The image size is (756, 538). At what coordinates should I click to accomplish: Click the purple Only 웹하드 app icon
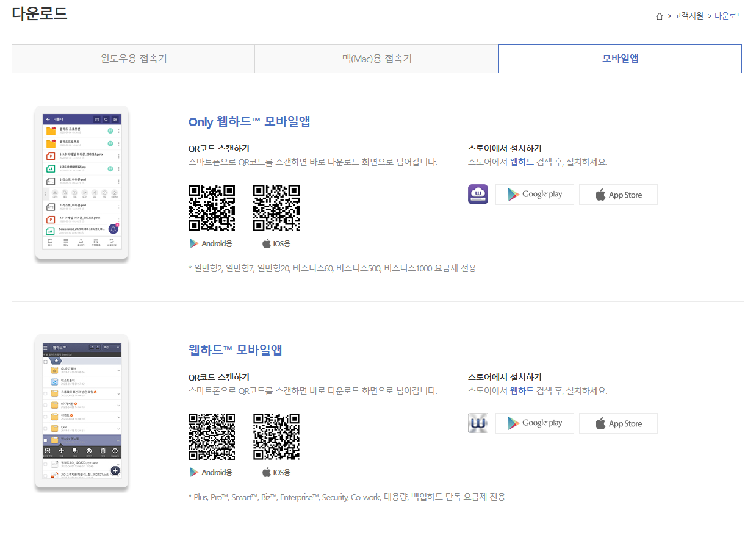tap(478, 195)
